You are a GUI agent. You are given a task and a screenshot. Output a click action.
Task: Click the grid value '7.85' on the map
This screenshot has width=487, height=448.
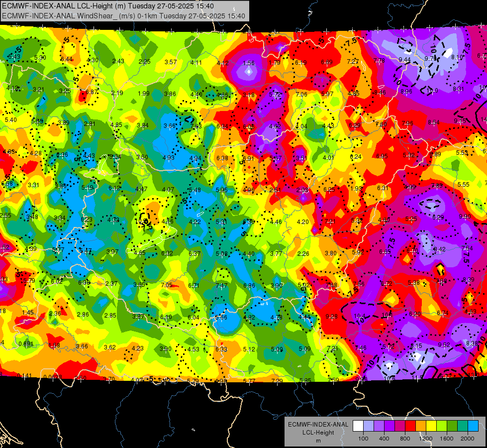[437, 186]
